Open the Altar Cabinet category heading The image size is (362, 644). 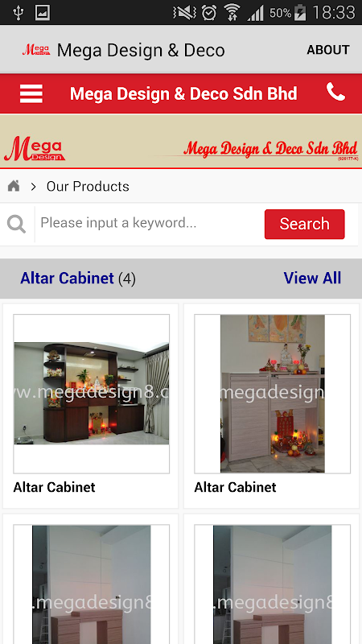(67, 278)
